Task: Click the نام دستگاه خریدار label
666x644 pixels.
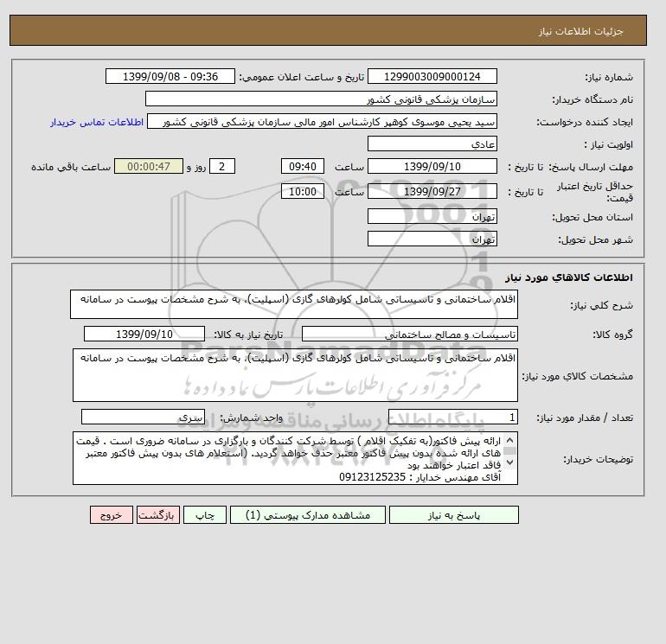Action: pos(592,99)
